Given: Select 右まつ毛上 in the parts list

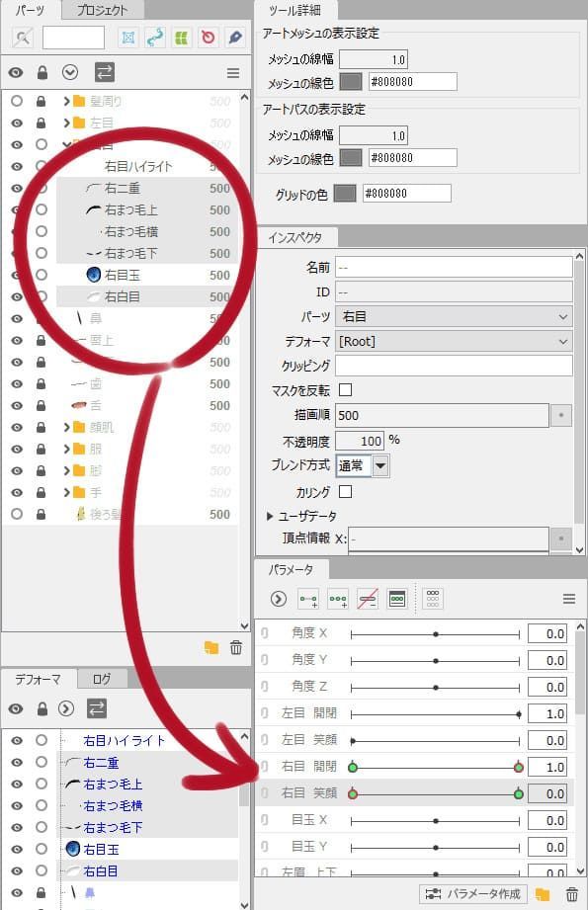Looking at the screenshot, I should (x=147, y=210).
